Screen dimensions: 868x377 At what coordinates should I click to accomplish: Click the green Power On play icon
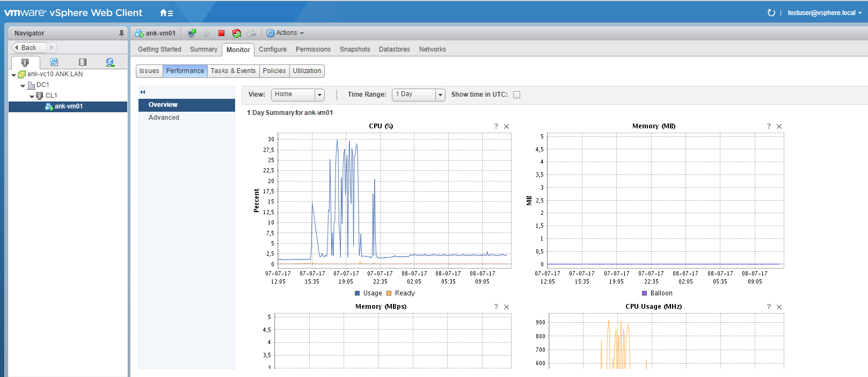click(207, 33)
